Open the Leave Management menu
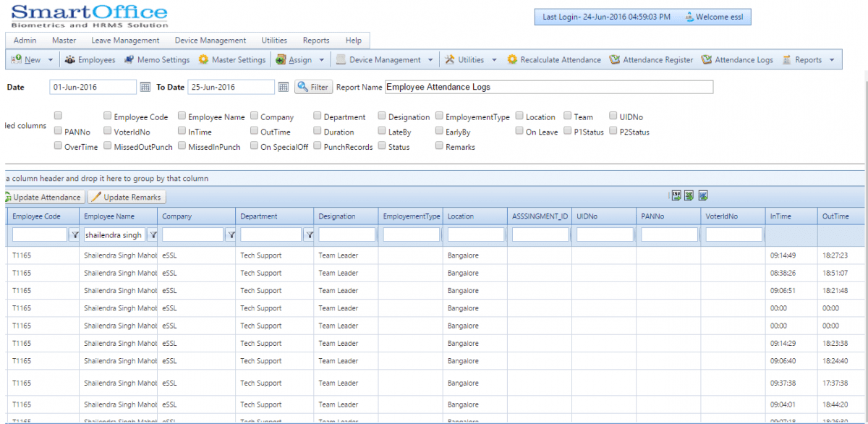The width and height of the screenshot is (868, 424). tap(125, 41)
